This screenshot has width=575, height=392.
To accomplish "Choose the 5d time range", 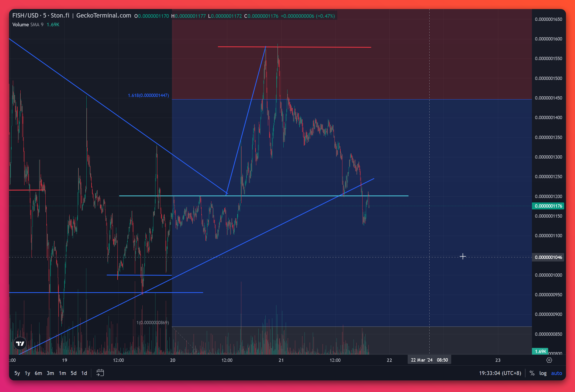I will [x=73, y=373].
